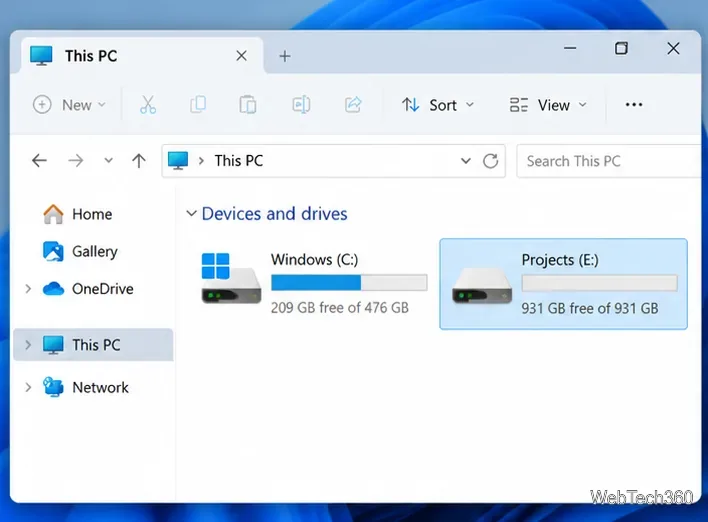The height and width of the screenshot is (522, 708).
Task: Click the Projects (E:) usage bar
Action: [600, 283]
